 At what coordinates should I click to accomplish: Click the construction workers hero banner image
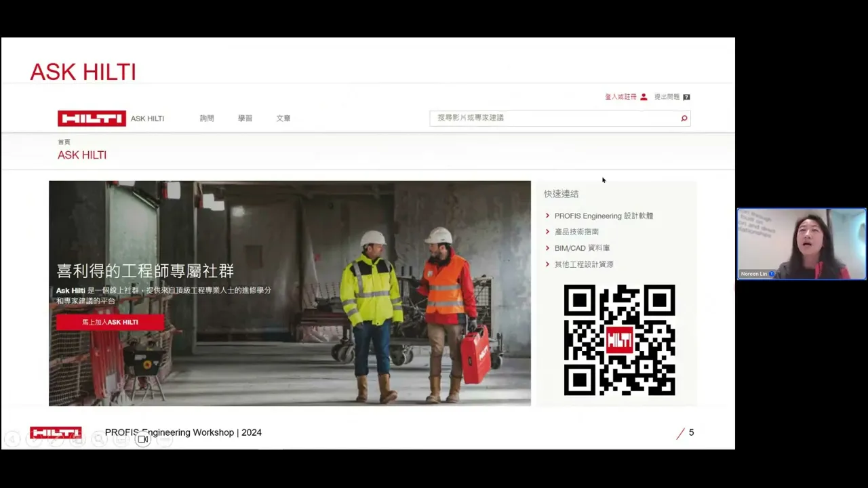[x=290, y=293]
